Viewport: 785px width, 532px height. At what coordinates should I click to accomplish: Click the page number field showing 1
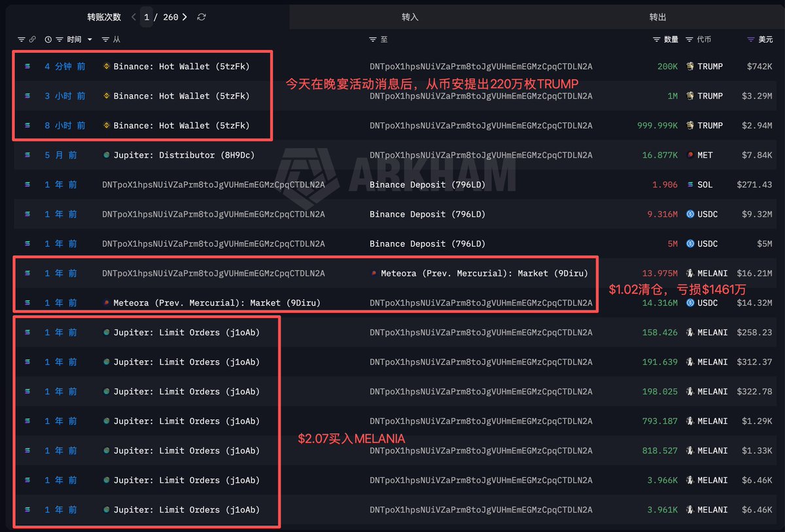(147, 17)
